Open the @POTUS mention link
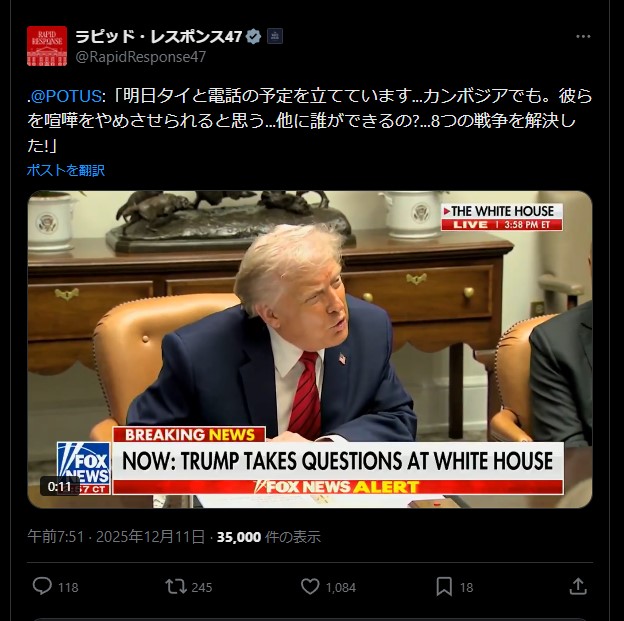Viewport: 624px width, 621px height. click(x=66, y=96)
